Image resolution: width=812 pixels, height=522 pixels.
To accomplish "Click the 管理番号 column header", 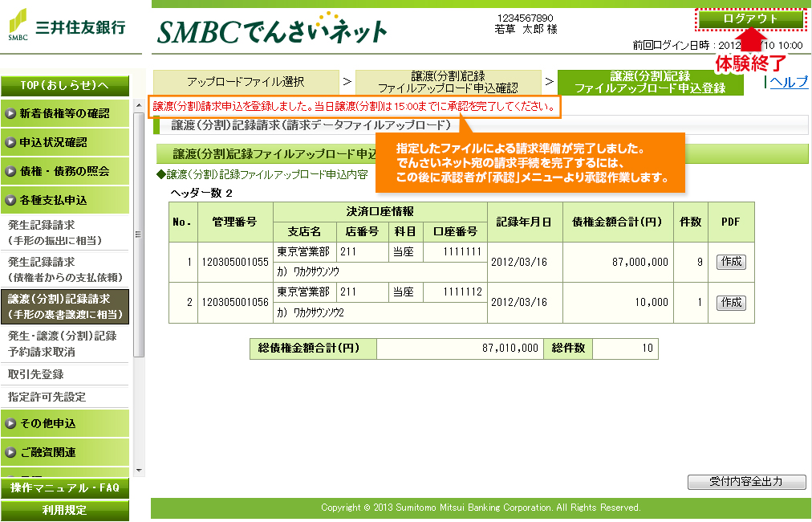I will pos(235,222).
